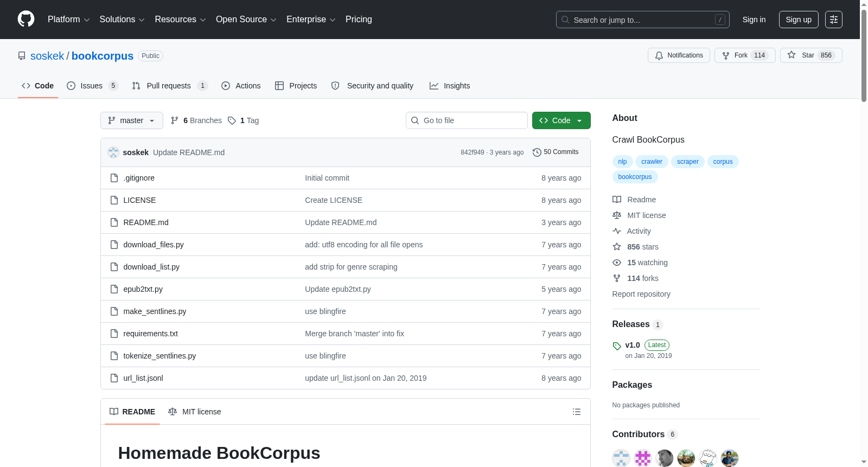Click the scraper topic tag
The image size is (868, 467).
point(688,162)
